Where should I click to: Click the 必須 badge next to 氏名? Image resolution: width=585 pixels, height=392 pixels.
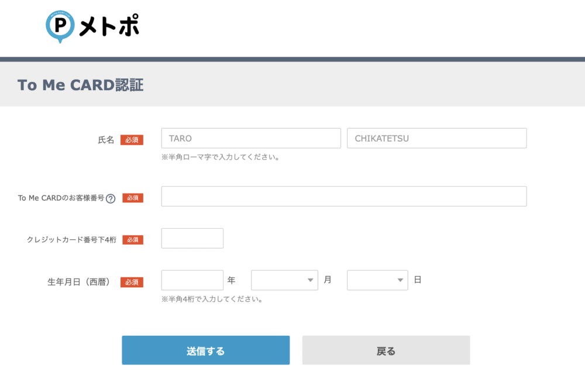tap(132, 140)
